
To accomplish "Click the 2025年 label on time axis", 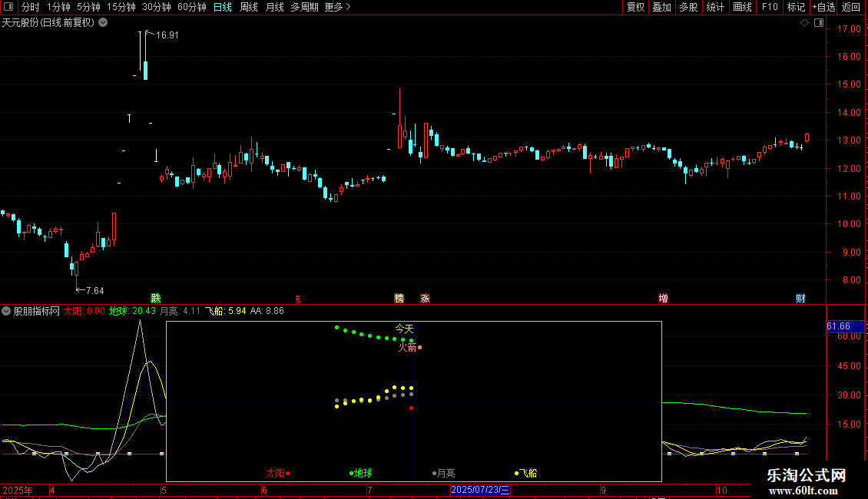I will coord(17,490).
